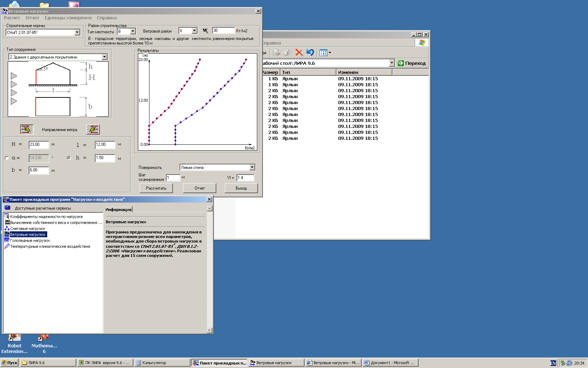The width and height of the screenshot is (588, 368).
Task: Click the b width input field
Action: [39, 170]
